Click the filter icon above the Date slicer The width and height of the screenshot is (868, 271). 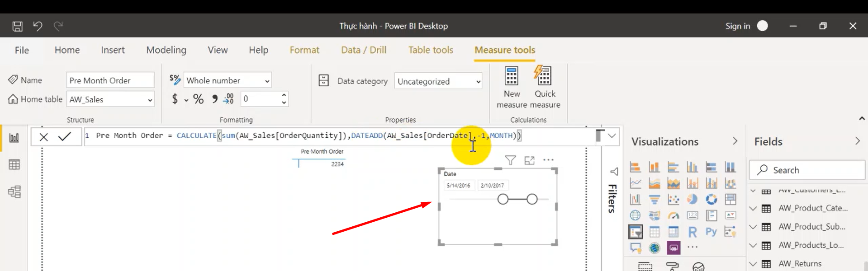coord(510,160)
